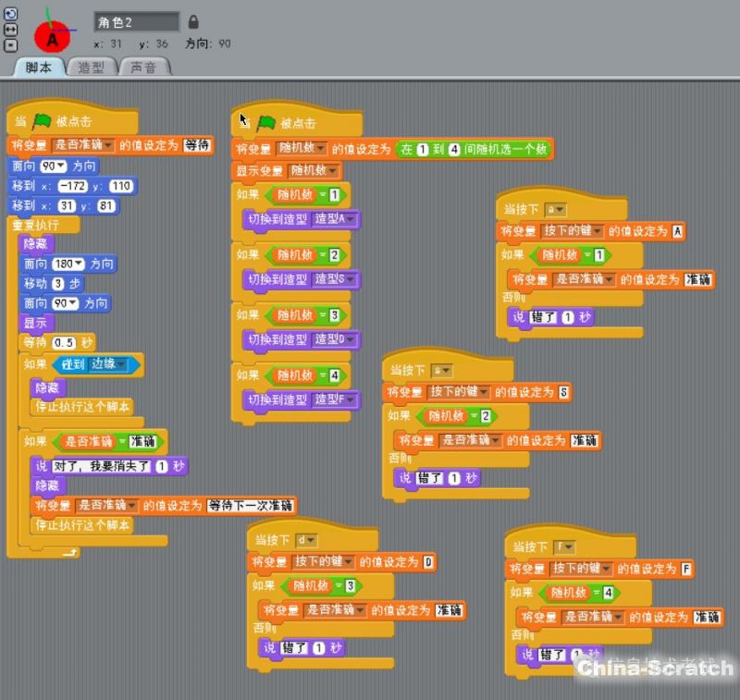Click green flag icon on random-number script hat block
Image resolution: width=740 pixels, height=700 pixels.
click(x=266, y=122)
